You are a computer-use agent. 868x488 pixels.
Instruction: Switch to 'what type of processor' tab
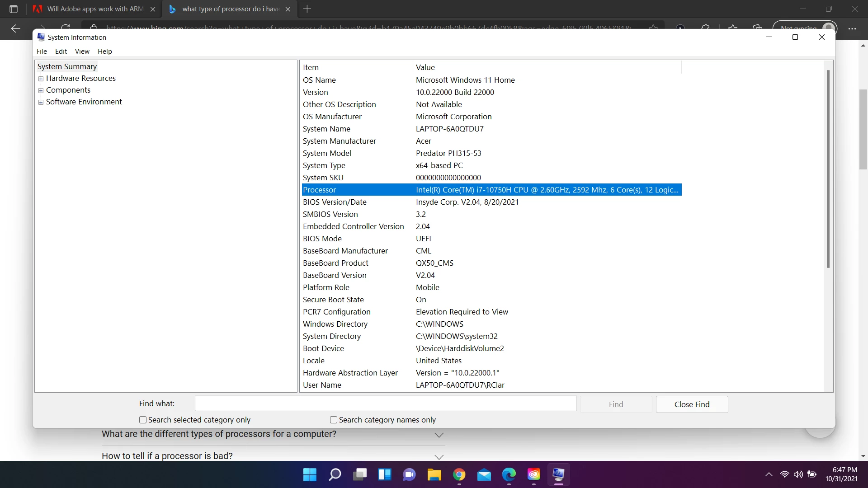[x=230, y=9]
